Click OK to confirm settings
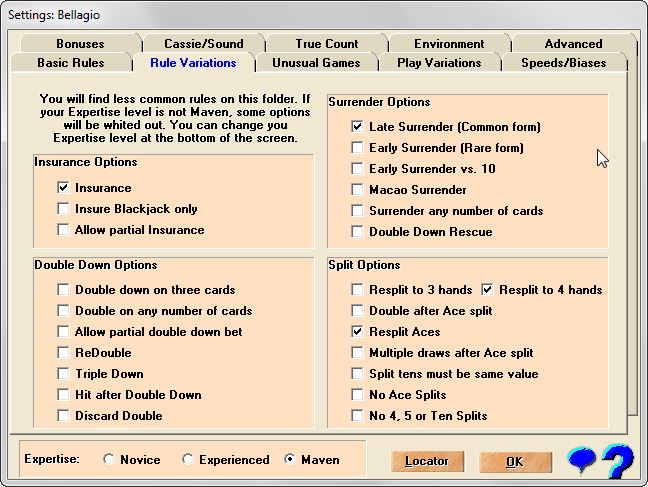The width and height of the screenshot is (648, 487). pos(515,461)
